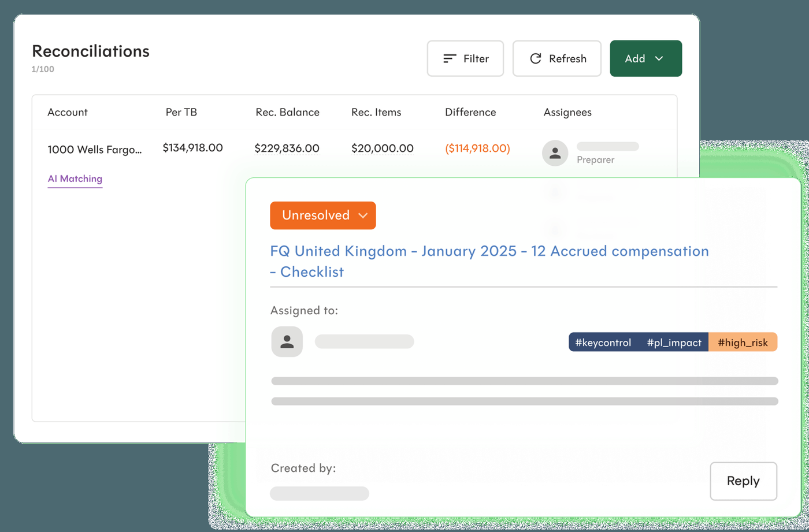Viewport: 809px width, 532px height.
Task: Click the Assigned to user avatar
Action: 287,341
